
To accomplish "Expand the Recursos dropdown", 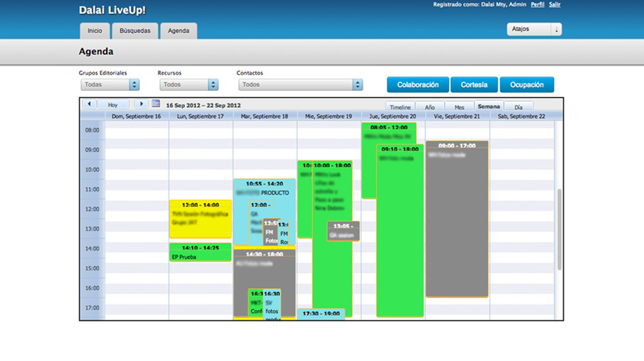I will tap(189, 84).
